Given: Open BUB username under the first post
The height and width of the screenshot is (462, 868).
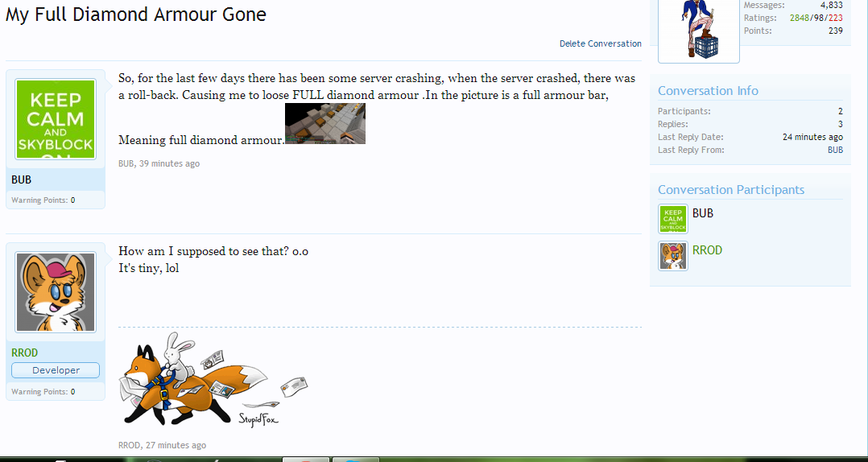Looking at the screenshot, I should coord(21,179).
